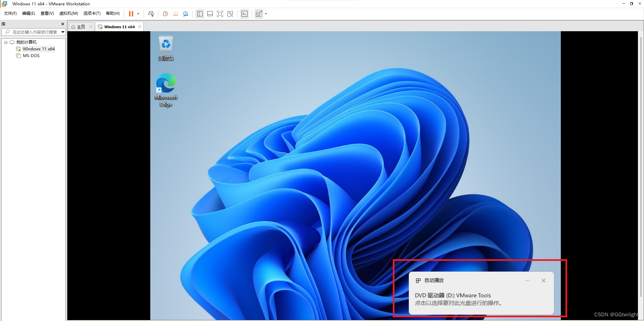644x321 pixels.
Task: Switch to the 主页 tab
Action: click(x=80, y=27)
